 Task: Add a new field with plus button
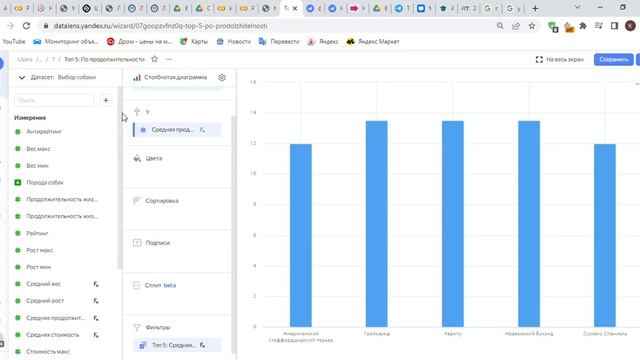[x=106, y=100]
